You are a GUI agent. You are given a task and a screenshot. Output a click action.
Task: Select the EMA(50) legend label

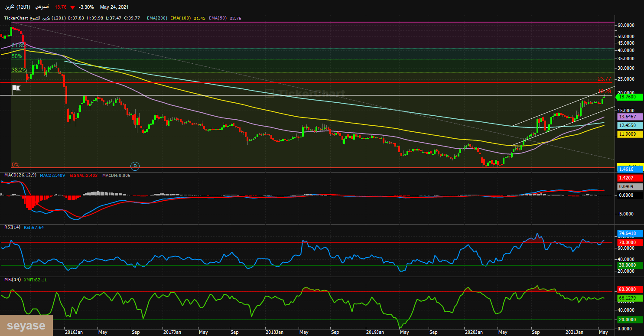click(218, 18)
